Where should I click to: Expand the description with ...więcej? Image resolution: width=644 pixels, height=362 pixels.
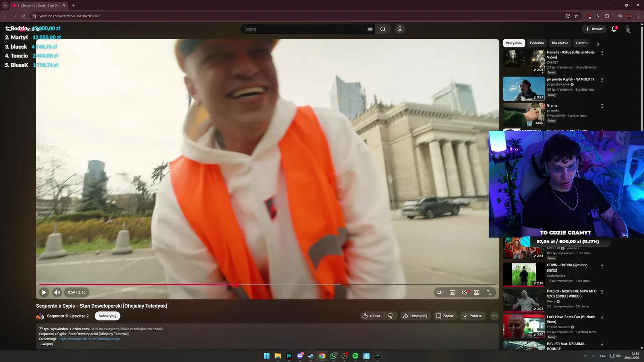coord(46,344)
